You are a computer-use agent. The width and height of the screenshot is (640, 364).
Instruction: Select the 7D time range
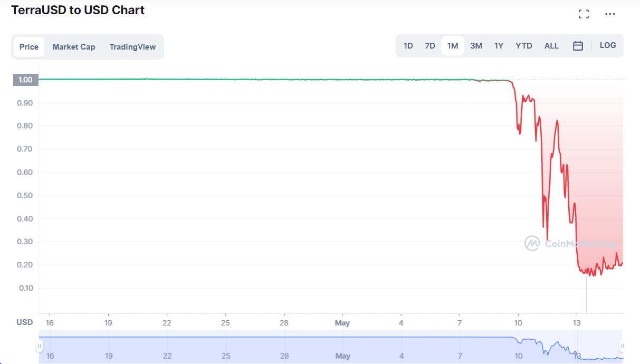click(x=430, y=46)
